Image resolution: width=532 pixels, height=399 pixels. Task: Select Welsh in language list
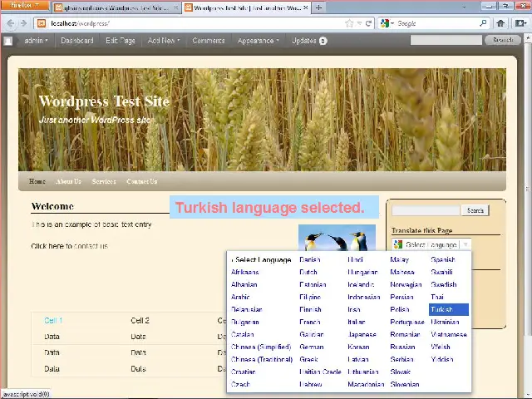click(441, 347)
